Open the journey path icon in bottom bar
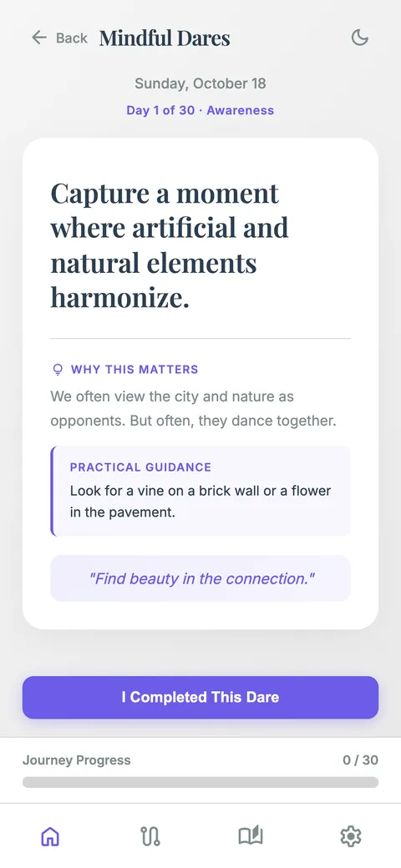401x868 pixels. click(x=150, y=836)
